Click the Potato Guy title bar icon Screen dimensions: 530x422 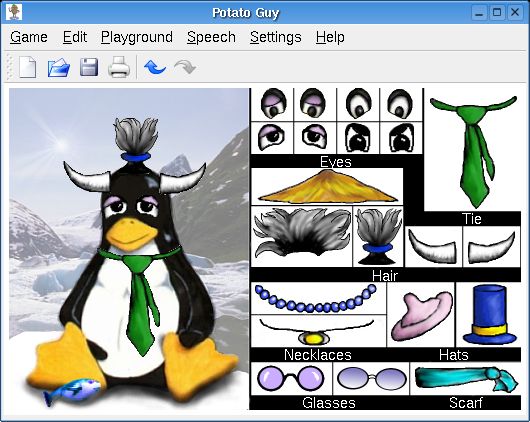pyautogui.click(x=14, y=12)
